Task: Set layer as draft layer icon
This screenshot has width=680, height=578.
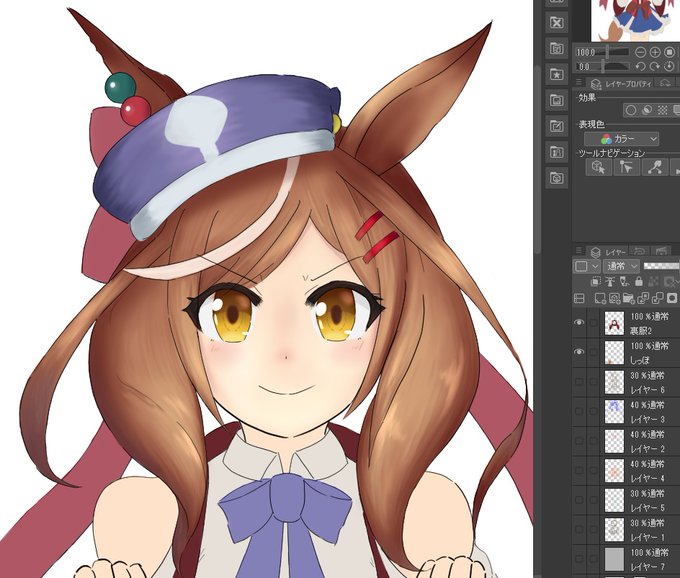Action: tap(624, 282)
